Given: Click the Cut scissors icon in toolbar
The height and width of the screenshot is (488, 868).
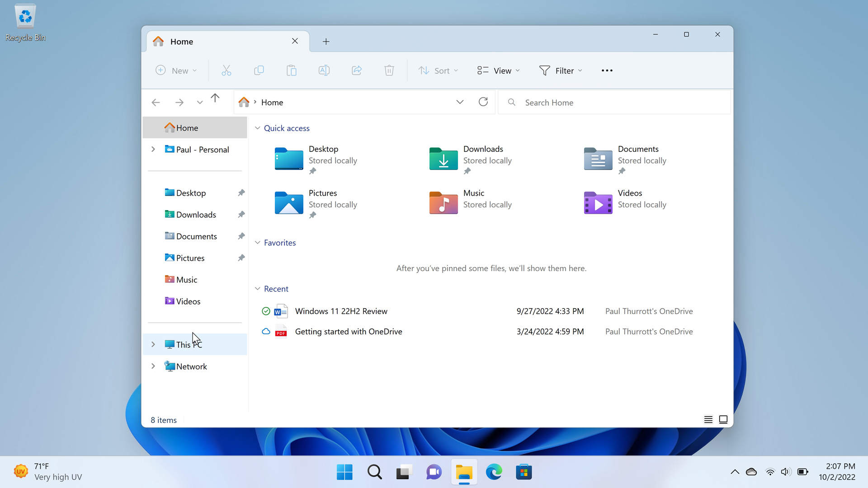Looking at the screenshot, I should click(x=226, y=70).
